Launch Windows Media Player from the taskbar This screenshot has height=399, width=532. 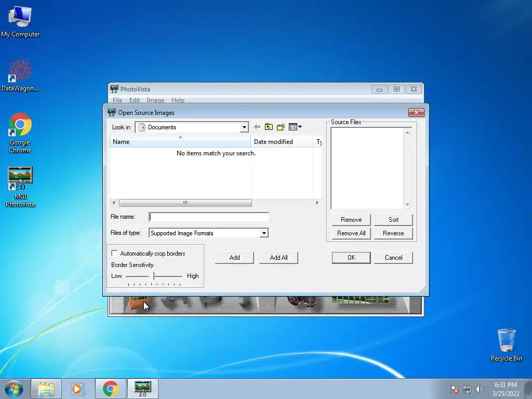click(x=78, y=389)
